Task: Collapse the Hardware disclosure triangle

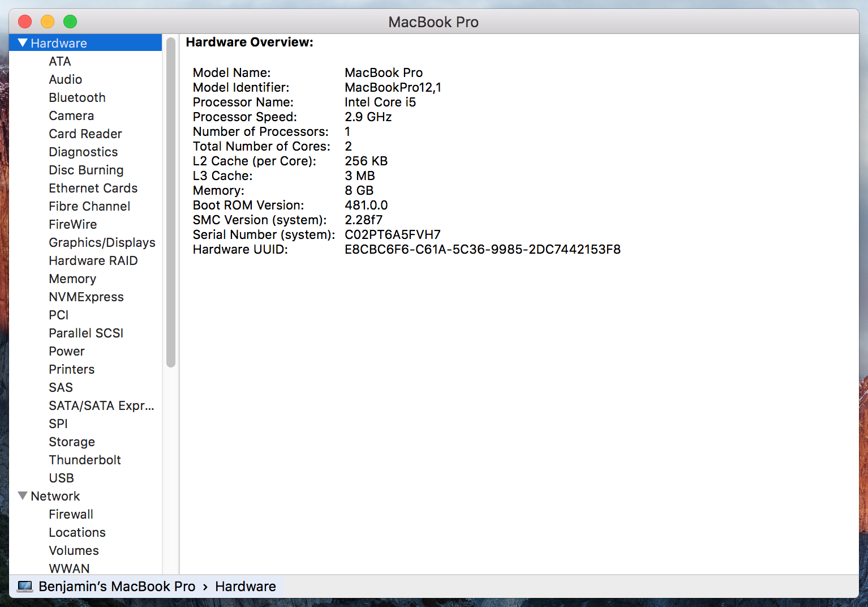Action: tap(23, 43)
